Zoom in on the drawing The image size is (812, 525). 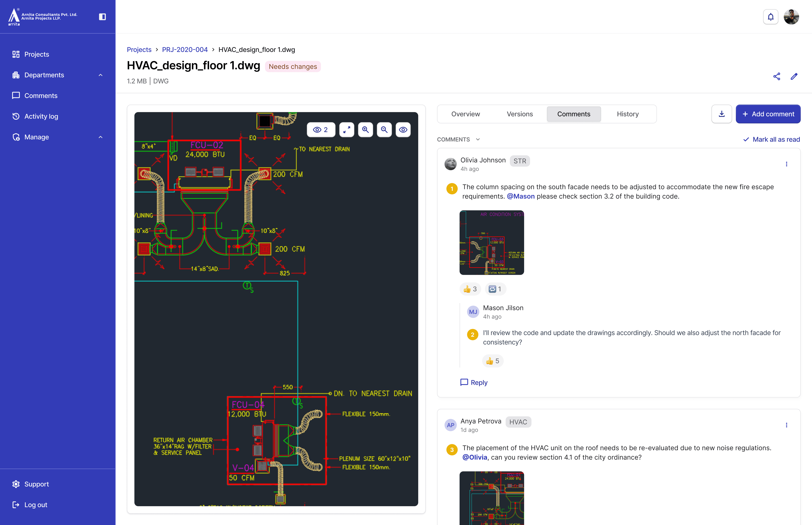365,130
